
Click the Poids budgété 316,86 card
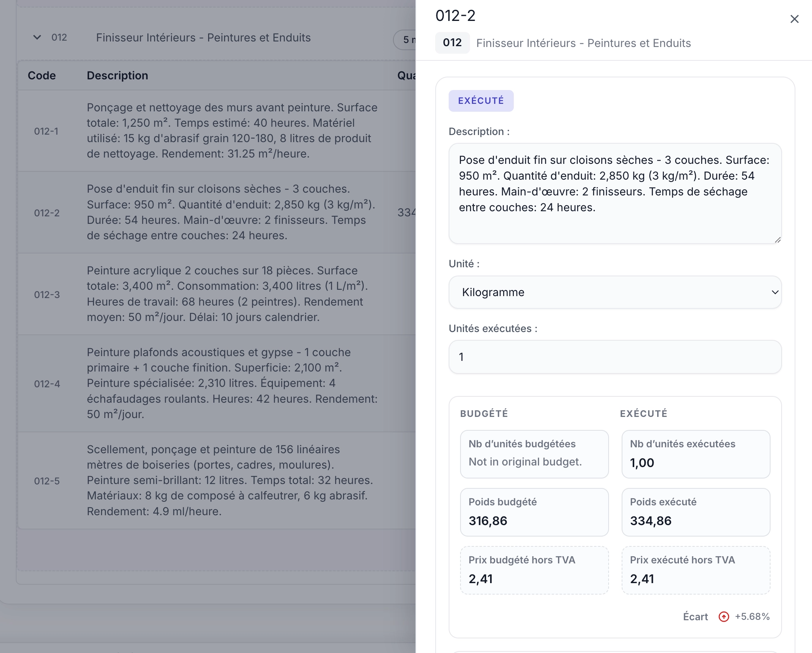(534, 512)
